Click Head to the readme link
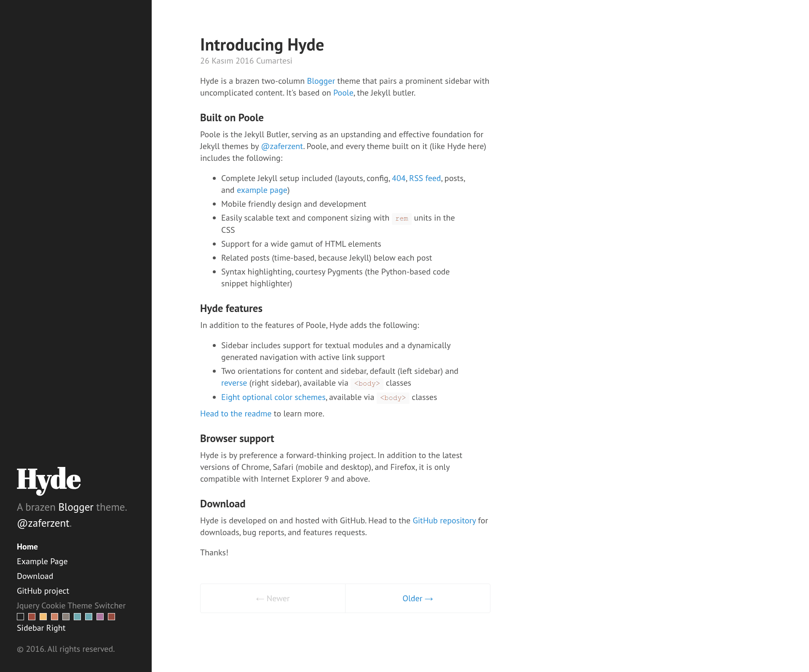Image resolution: width=809 pixels, height=672 pixels. tap(236, 413)
